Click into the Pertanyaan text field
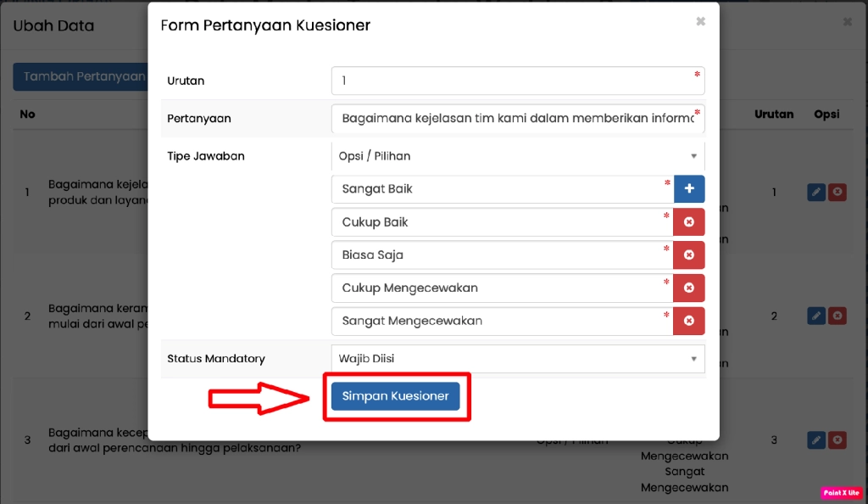 tap(517, 119)
